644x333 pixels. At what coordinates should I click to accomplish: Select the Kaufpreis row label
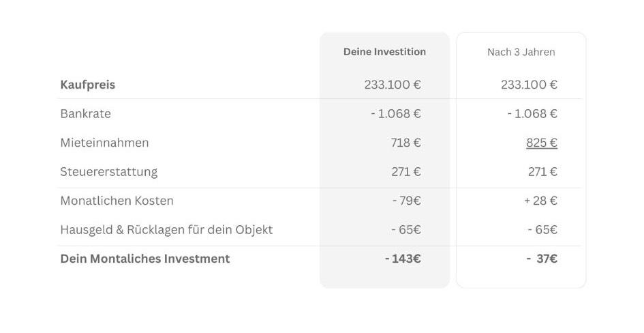coord(87,85)
